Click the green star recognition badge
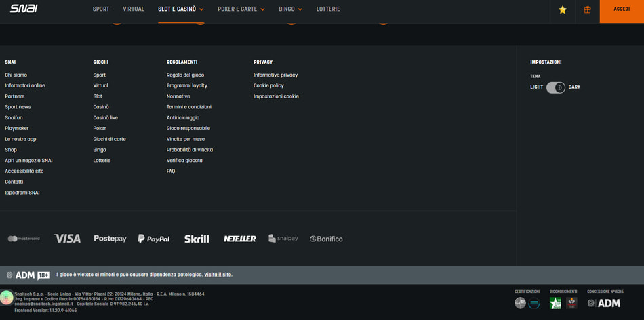644x320 pixels. click(555, 303)
